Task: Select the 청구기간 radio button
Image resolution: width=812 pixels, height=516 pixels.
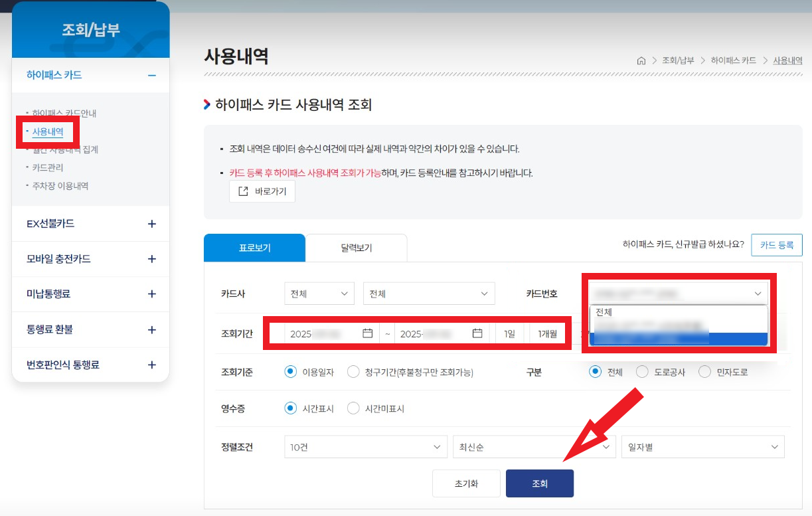Action: 353,372
